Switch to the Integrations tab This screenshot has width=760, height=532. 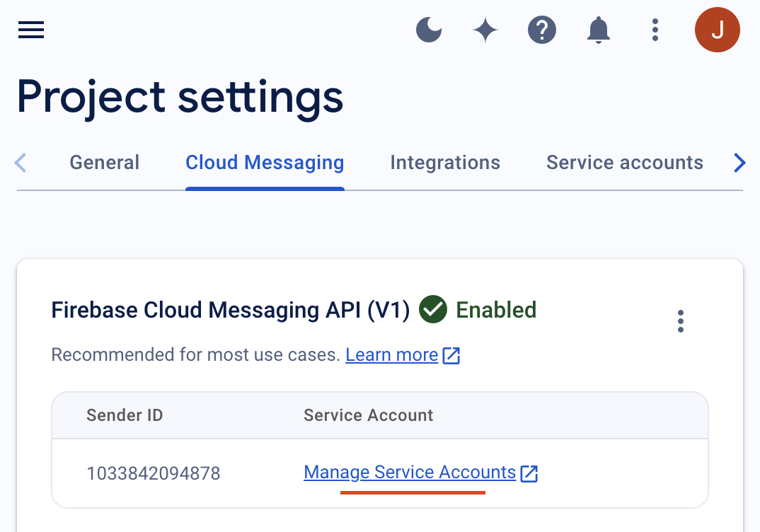pyautogui.click(x=444, y=162)
